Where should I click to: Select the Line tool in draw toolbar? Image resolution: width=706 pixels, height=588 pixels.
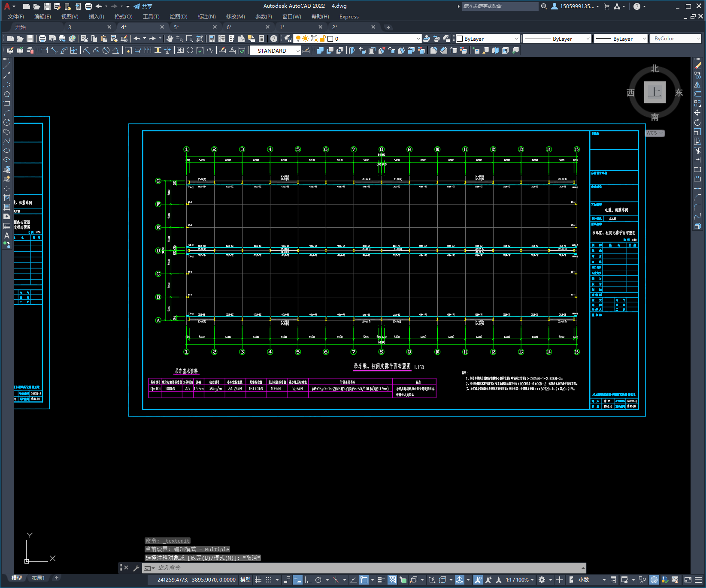click(x=7, y=66)
